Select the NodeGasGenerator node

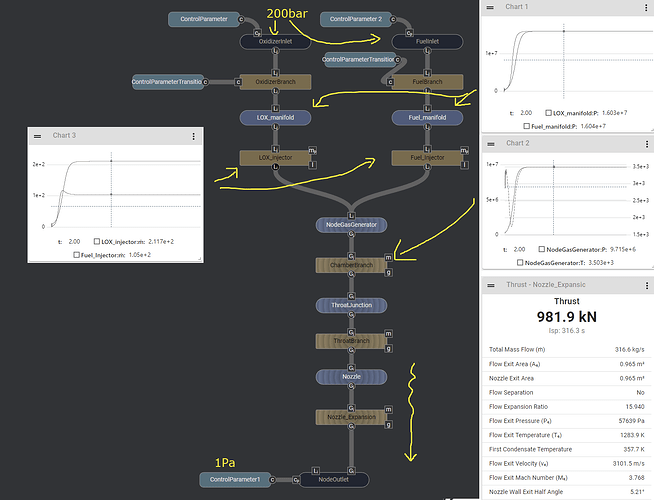[x=350, y=226]
